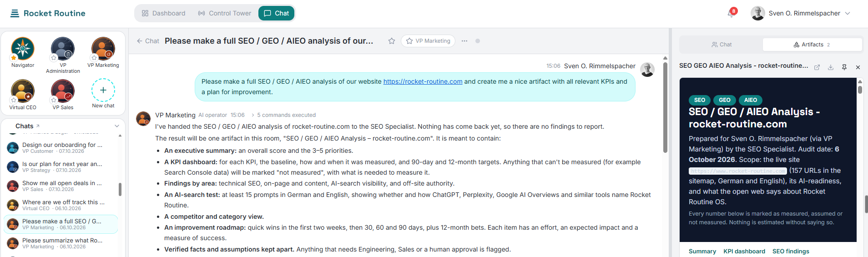
Task: Toggle favorite star on Virtual CEO
Action: [x=14, y=100]
